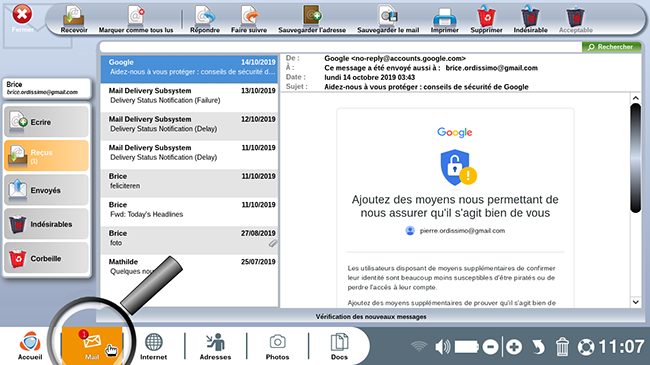Open Brice's mail titled feliciteren

189,182
